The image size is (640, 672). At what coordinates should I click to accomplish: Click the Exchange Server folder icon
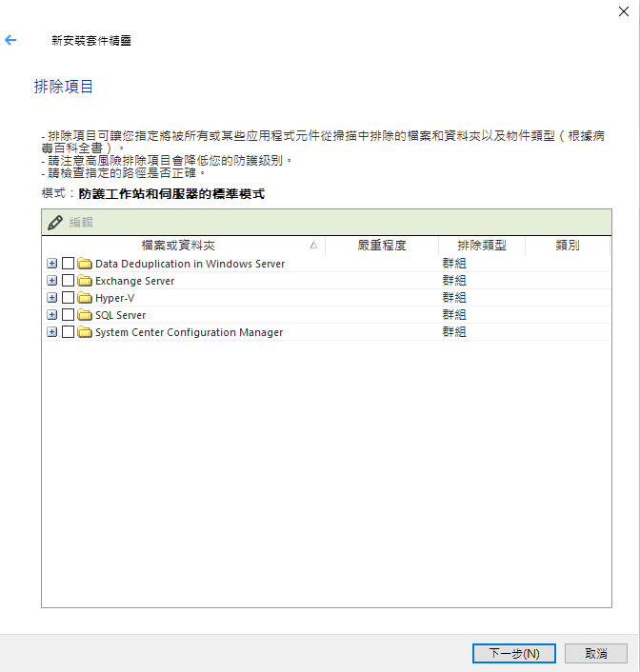84,281
